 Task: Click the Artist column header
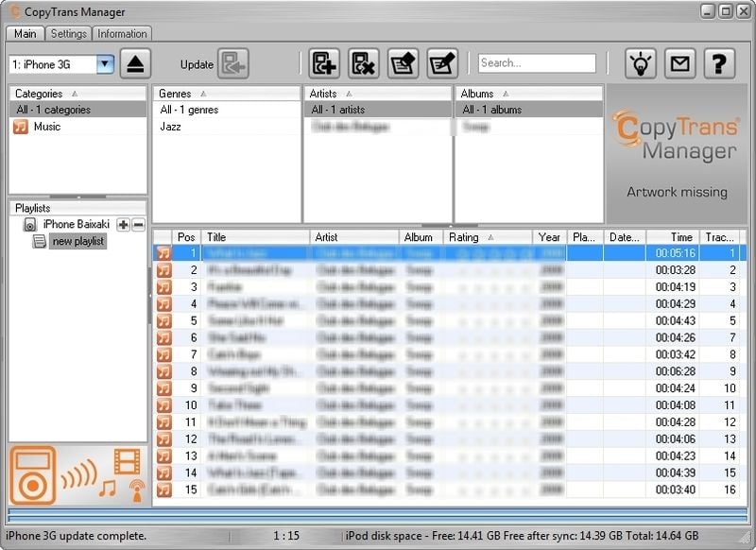[x=354, y=237]
